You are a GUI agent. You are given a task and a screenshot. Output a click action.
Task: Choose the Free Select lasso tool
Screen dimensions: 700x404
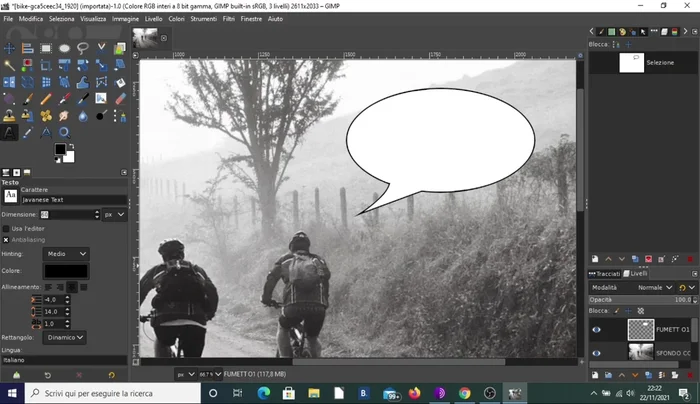(x=83, y=48)
